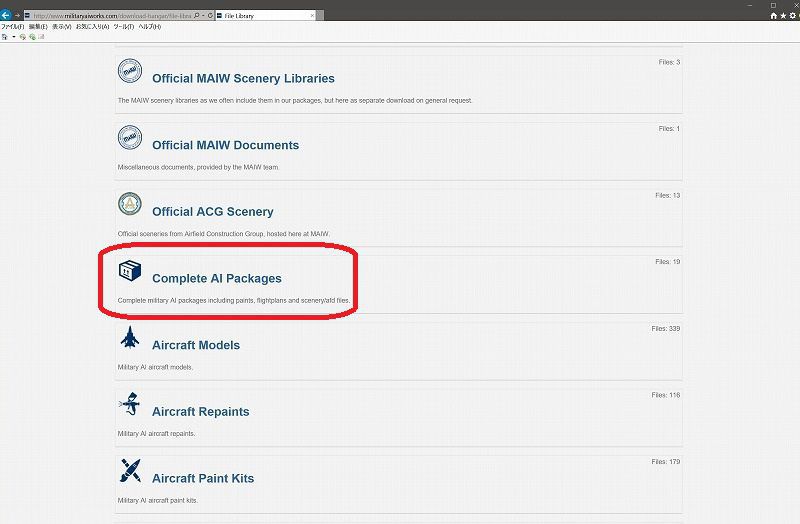The image size is (800, 524).
Task: Click the search magnifier icon in address bar
Action: coord(197,15)
